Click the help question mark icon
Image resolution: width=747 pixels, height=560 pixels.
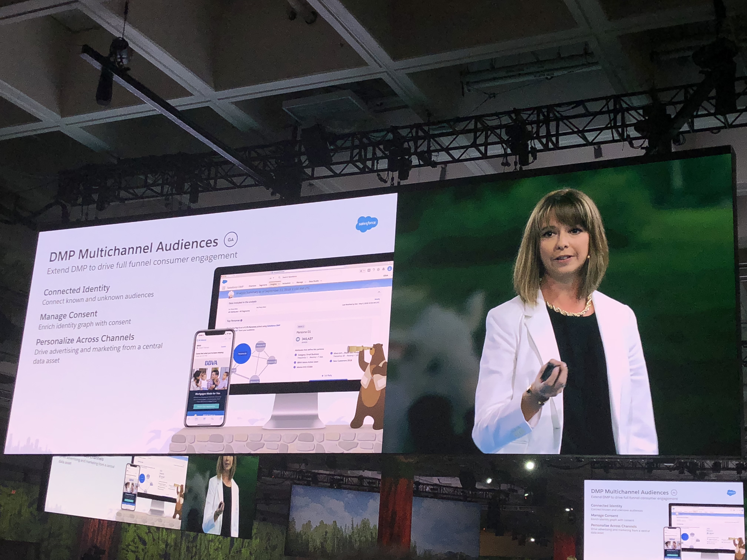pyautogui.click(x=373, y=270)
